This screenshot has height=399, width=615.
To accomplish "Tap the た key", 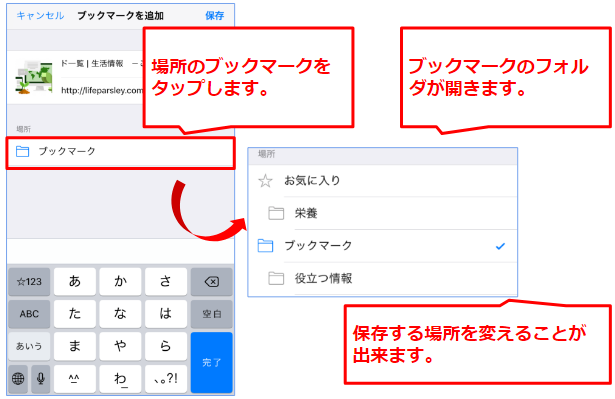I will pyautogui.click(x=75, y=314).
